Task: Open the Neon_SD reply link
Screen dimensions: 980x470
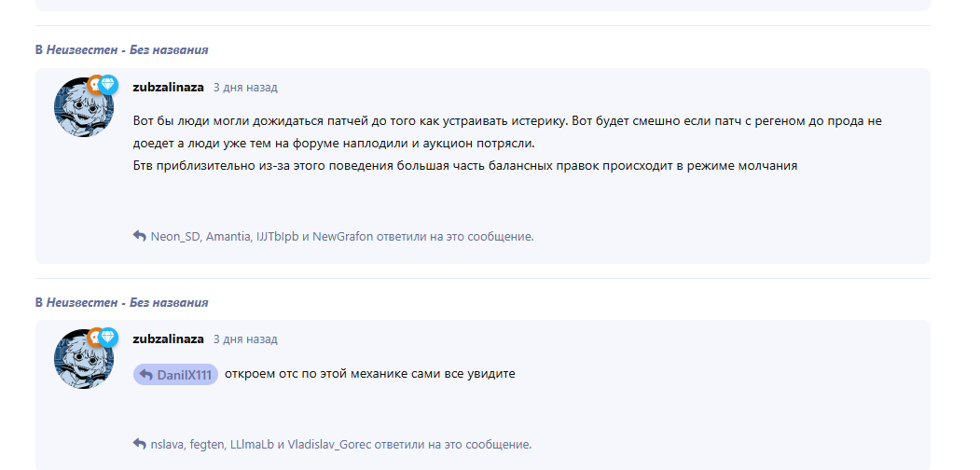Action: point(174,237)
